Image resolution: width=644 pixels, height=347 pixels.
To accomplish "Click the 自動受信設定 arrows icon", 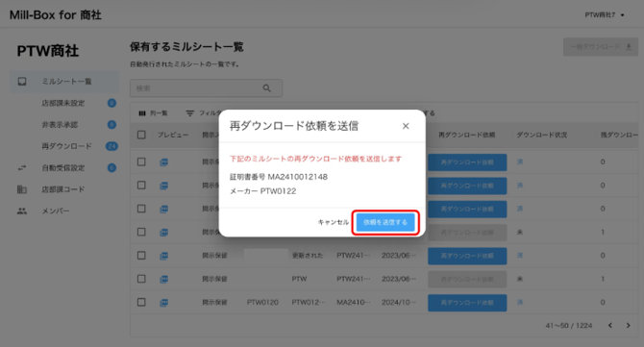I will 22,167.
